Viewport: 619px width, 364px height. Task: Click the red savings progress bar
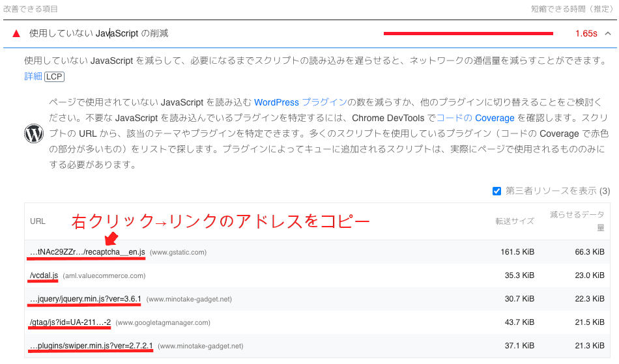[x=468, y=33]
